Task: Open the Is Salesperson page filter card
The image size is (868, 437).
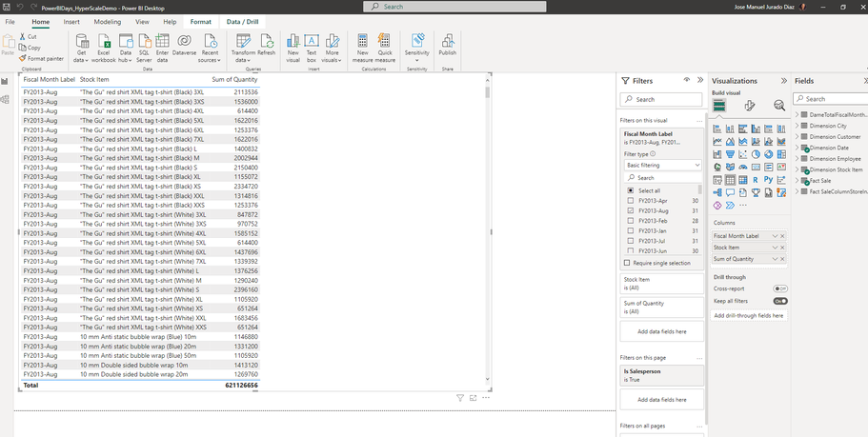Action: coord(662,376)
